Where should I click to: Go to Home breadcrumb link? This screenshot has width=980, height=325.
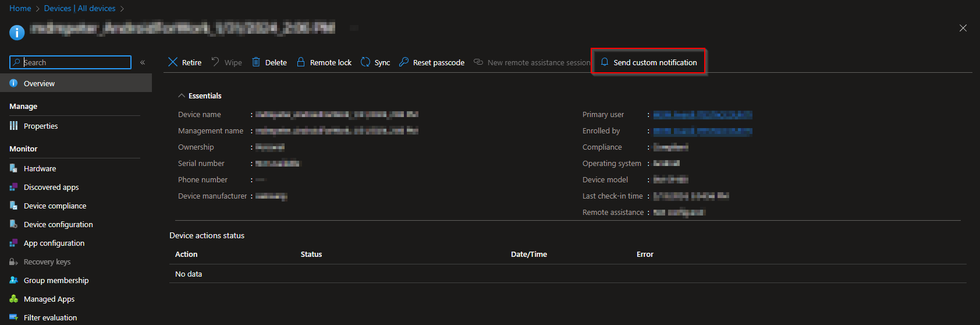click(20, 8)
